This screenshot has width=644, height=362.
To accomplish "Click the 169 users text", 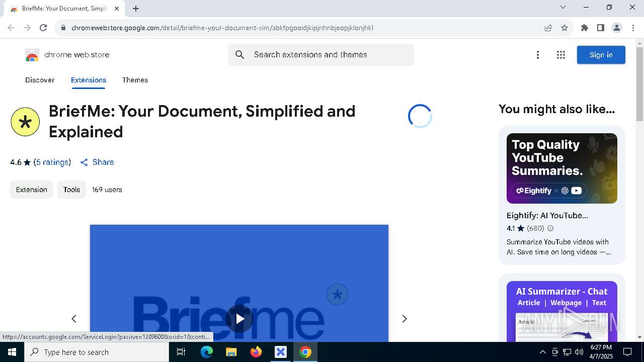I will click(x=107, y=190).
